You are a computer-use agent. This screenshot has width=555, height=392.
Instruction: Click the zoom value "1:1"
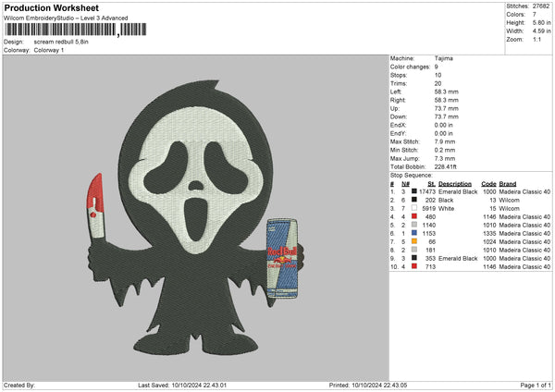point(536,39)
